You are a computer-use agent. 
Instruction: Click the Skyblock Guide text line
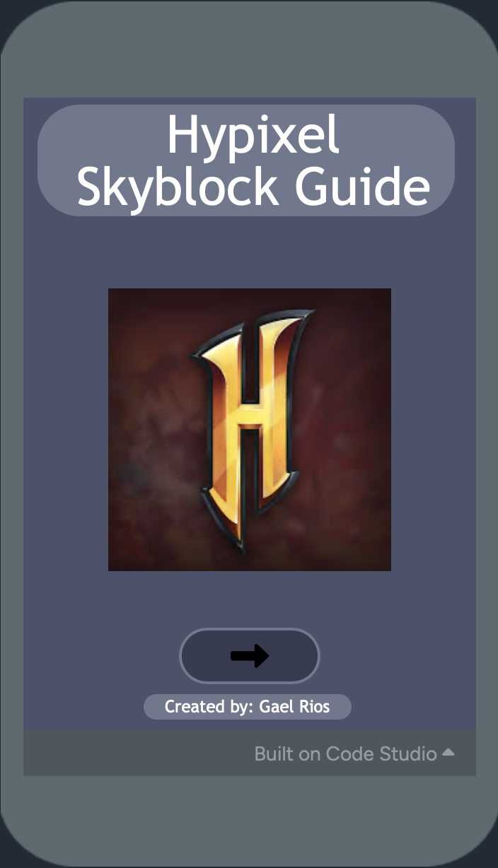[x=253, y=187]
